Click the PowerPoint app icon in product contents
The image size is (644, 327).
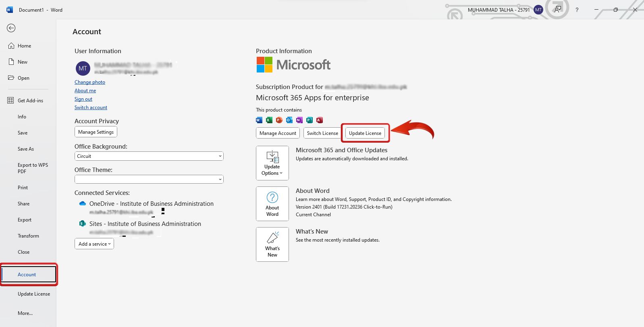279,120
